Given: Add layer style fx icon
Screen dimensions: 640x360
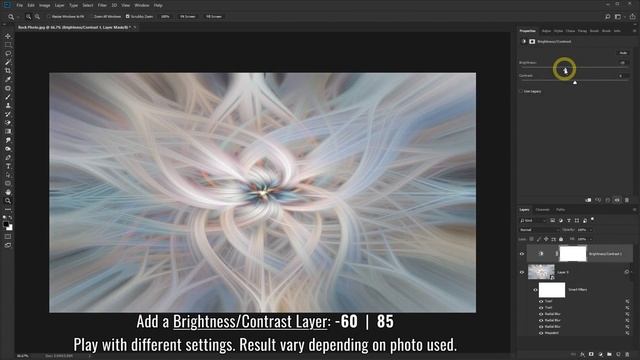Looking at the screenshot, I should [x=582, y=354].
